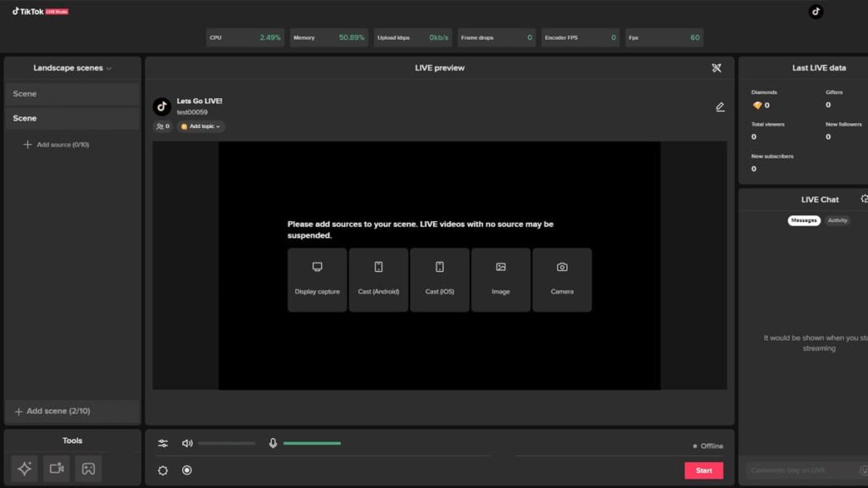Open the Add topic dropdown

(201, 126)
